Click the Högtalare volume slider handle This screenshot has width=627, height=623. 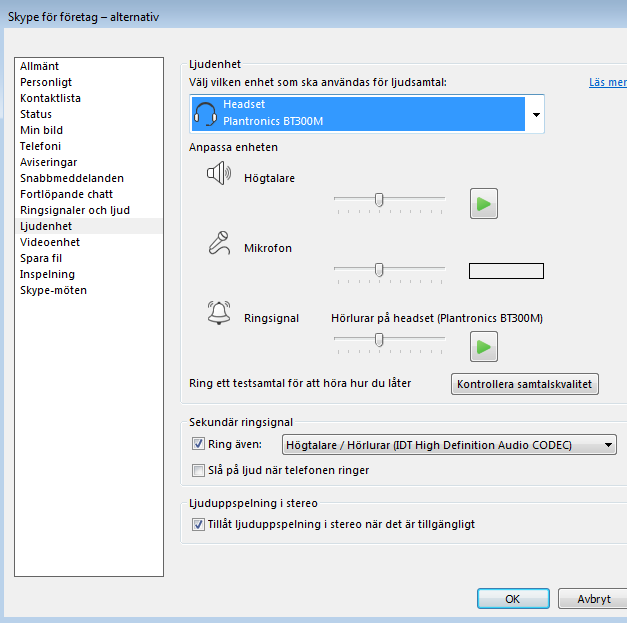[379, 200]
